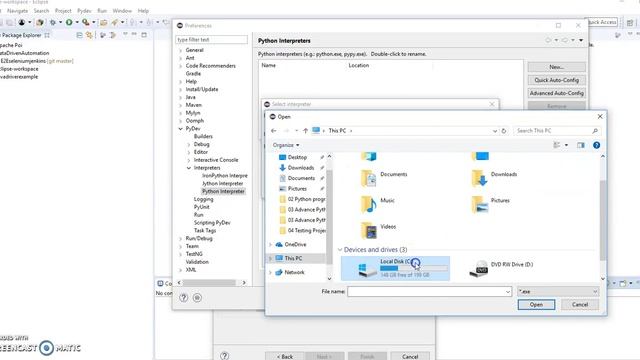Viewport: 640px width, 360px height.
Task: Click the Quick Auto-Config button
Action: pyautogui.click(x=557, y=80)
